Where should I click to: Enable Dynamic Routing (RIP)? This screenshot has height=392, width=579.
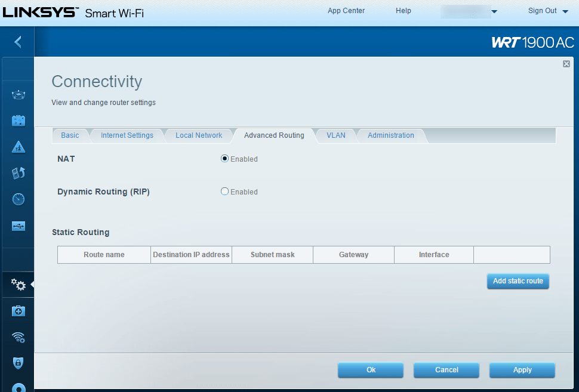[224, 191]
